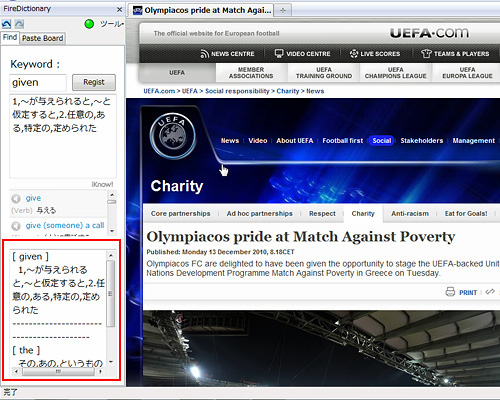Click the horizontal scrollbar in history pane
The width and height of the screenshot is (500, 400).
point(58,371)
